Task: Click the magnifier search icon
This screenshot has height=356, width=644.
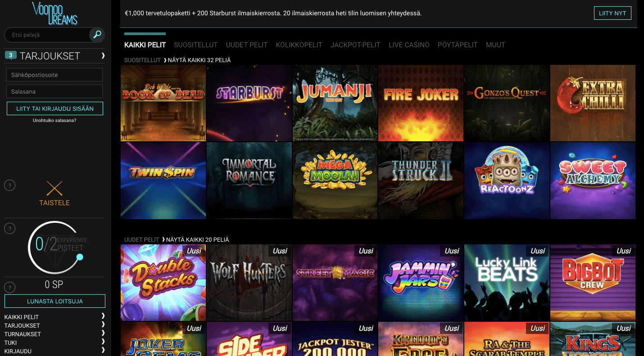Action: coord(97,34)
